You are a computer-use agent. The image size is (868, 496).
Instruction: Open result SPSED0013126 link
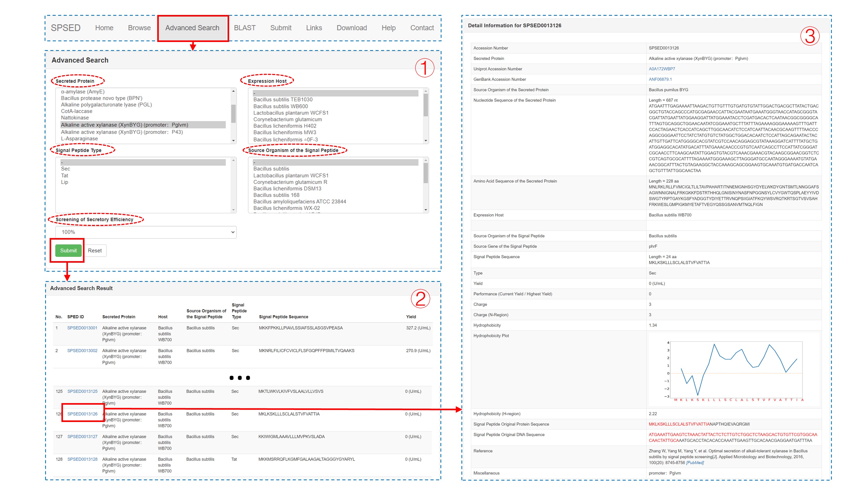point(82,414)
